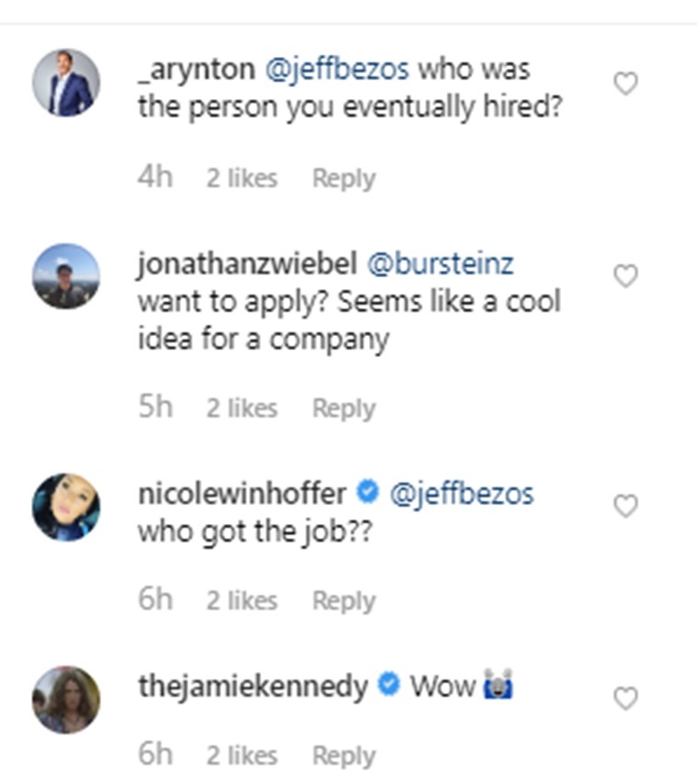697x784 pixels.
Task: Reply to thejamiekennedy's comment
Action: tap(343, 756)
